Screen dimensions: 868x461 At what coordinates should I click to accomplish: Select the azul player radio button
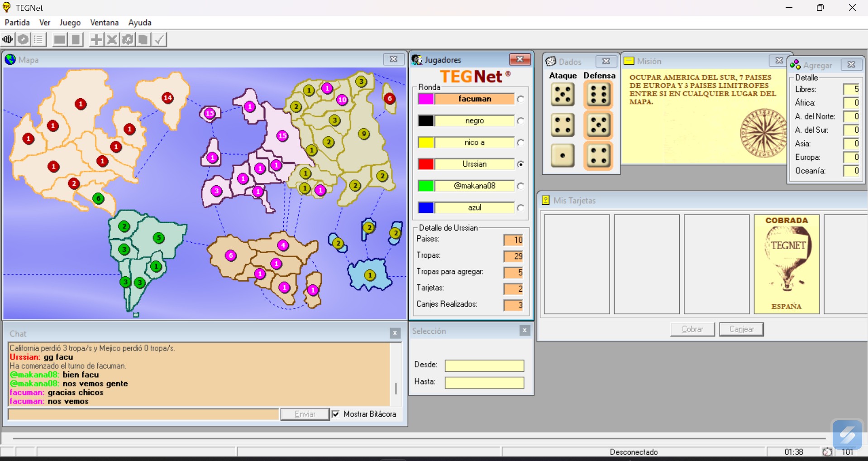521,208
